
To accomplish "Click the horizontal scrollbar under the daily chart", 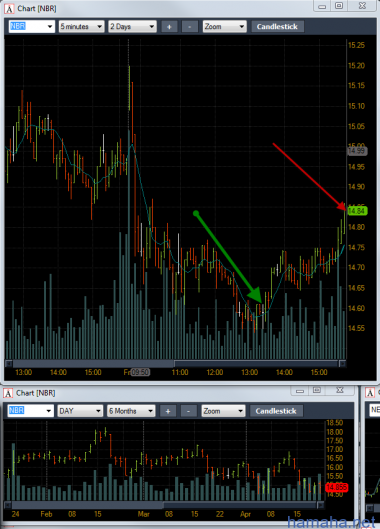I will 164,505.
